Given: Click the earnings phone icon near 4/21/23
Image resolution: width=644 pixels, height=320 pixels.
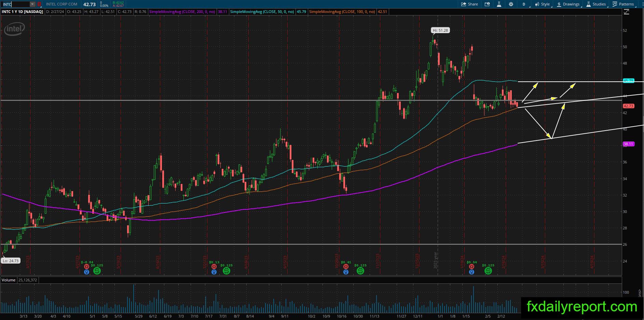Looking at the screenshot, I should click(x=86, y=266).
